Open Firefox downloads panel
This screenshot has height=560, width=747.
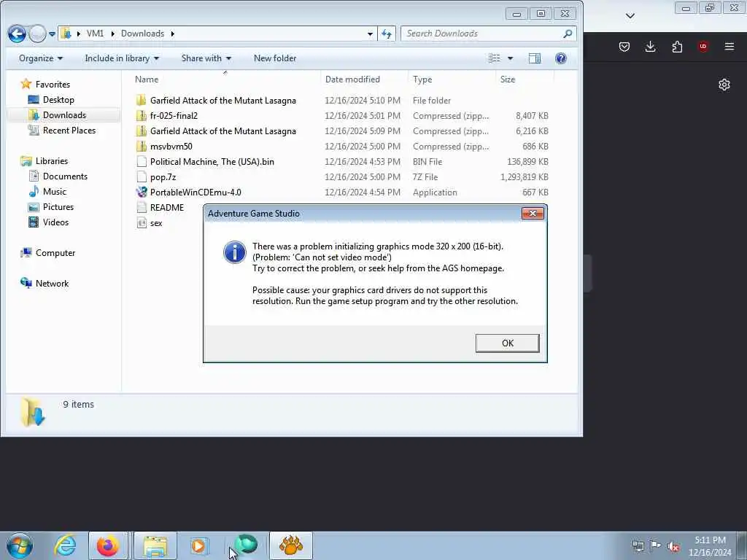click(650, 47)
